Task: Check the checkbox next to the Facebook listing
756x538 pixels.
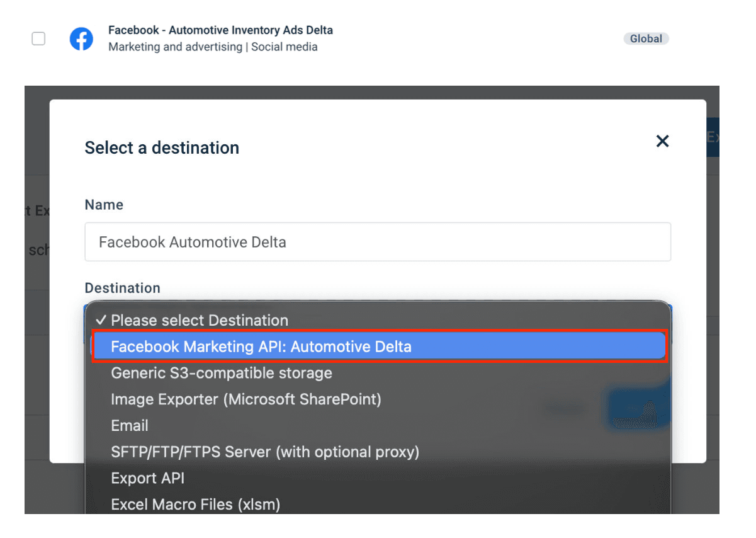Action: (38, 38)
